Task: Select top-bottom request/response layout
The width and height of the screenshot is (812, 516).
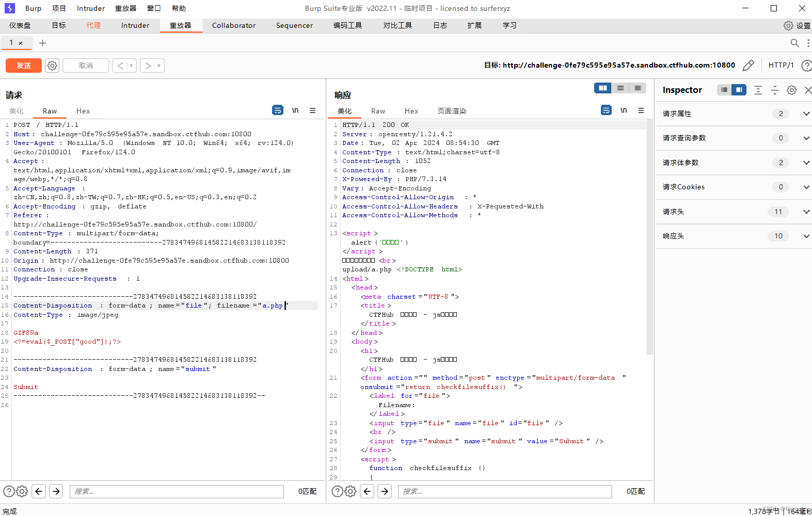Action: [x=620, y=88]
